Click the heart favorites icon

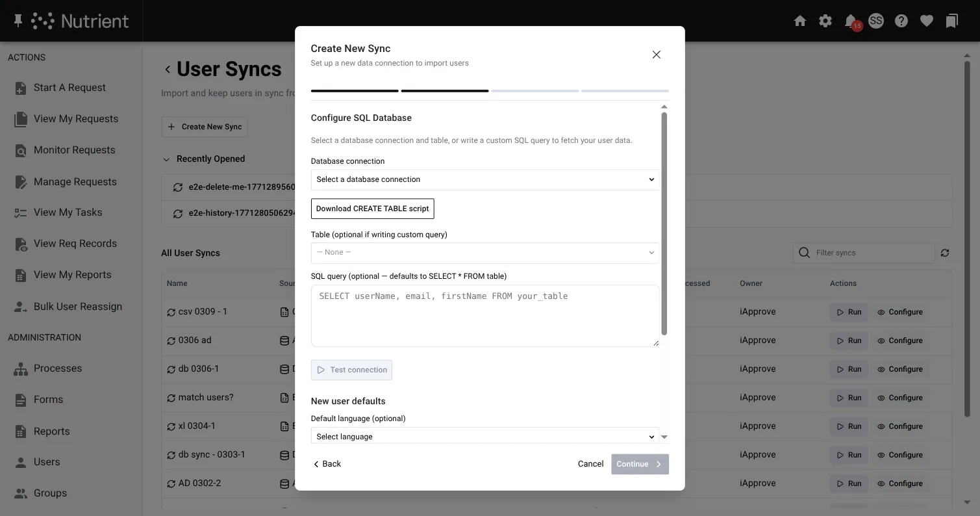click(x=927, y=21)
